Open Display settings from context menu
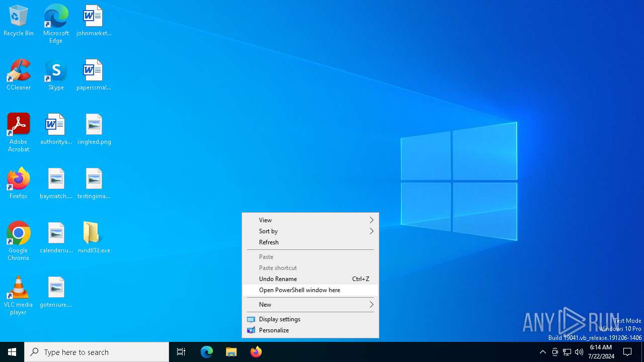 pos(310,319)
